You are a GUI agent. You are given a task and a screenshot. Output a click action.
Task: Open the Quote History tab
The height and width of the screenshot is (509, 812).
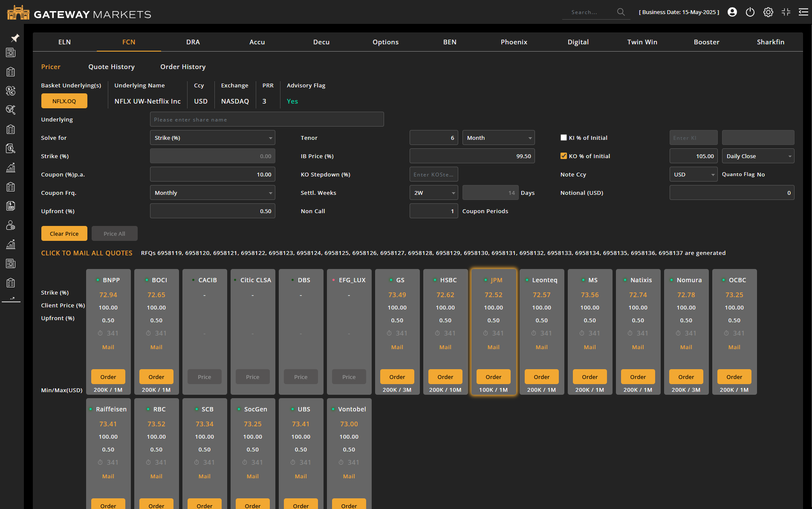point(111,67)
